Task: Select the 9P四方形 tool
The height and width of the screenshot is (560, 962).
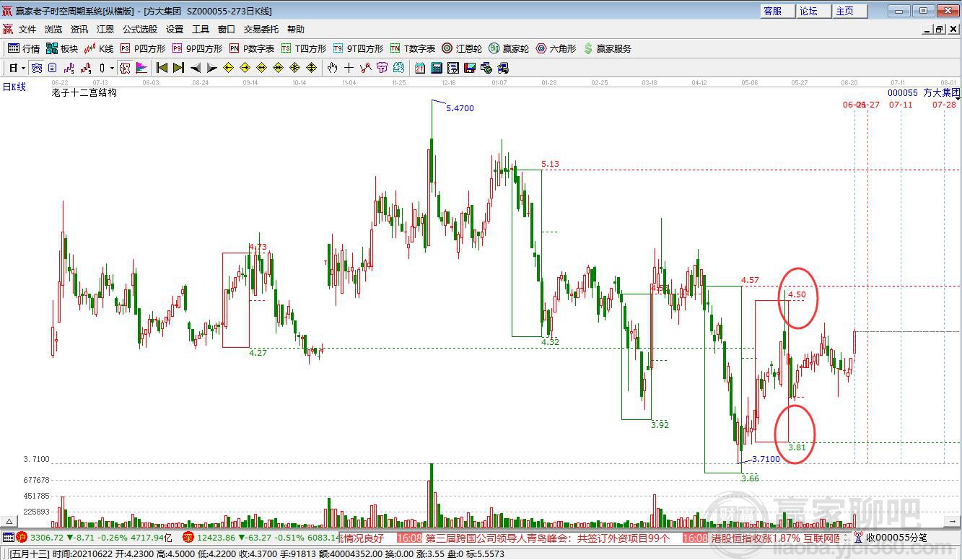Action: [x=197, y=48]
